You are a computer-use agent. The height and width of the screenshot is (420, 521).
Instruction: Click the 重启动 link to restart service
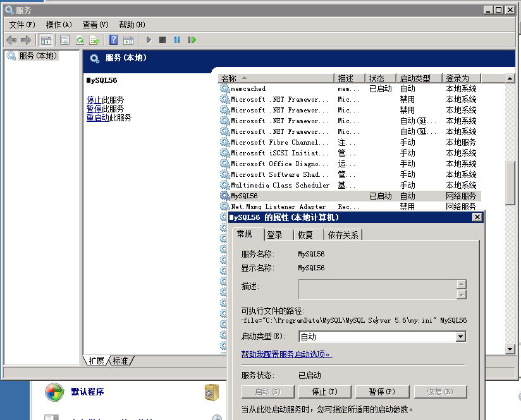[x=98, y=117]
